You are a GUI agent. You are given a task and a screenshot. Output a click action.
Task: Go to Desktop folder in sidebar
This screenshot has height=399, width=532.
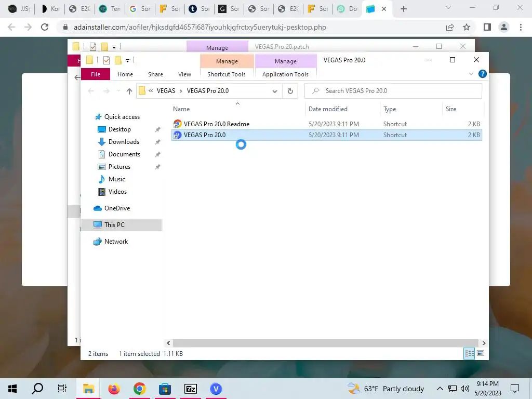119,129
